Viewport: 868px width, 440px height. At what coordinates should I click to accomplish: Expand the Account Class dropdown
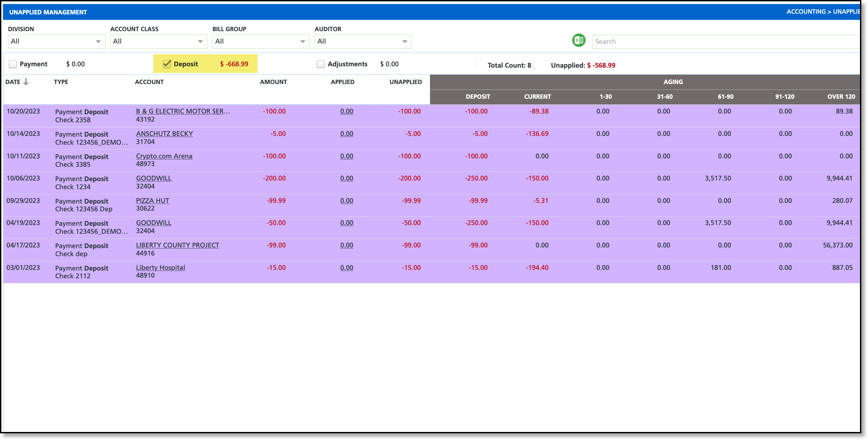tap(158, 42)
